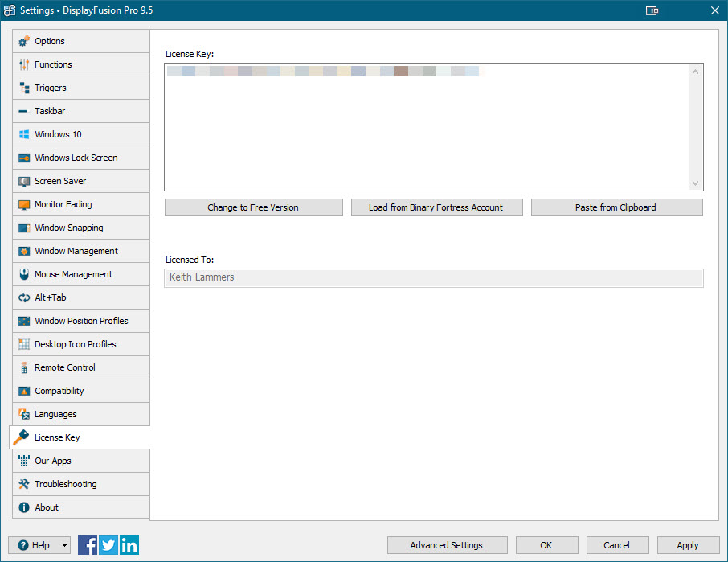Click the Window Snapping icon
The height and width of the screenshot is (562, 728).
[x=24, y=228]
